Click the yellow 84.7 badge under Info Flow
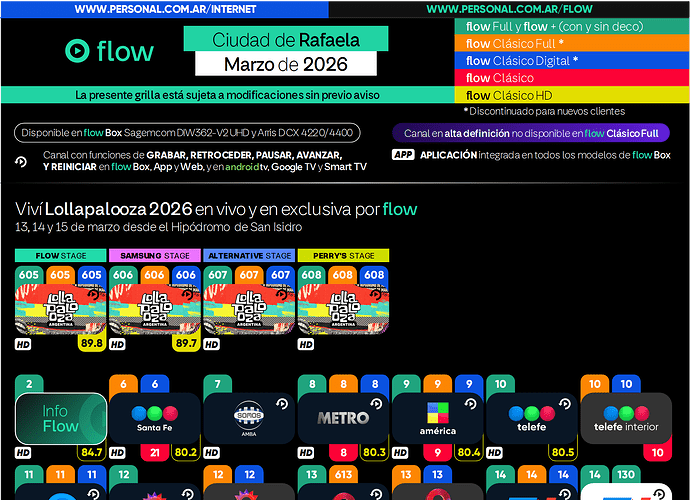The width and height of the screenshot is (690, 500). (x=92, y=452)
